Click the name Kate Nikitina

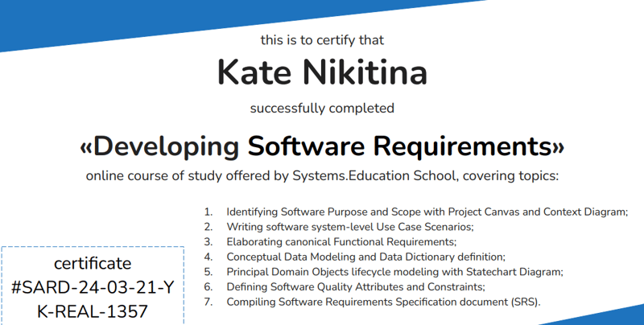tap(322, 73)
